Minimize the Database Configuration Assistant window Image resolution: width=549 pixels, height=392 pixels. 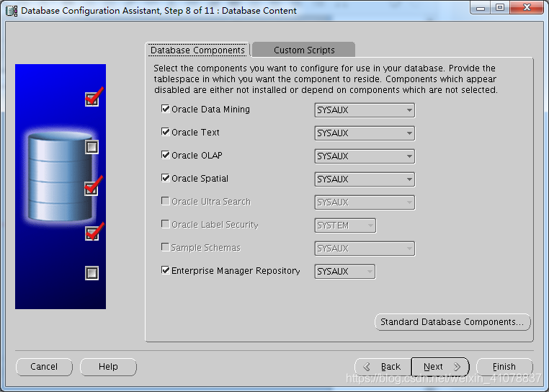click(x=481, y=8)
